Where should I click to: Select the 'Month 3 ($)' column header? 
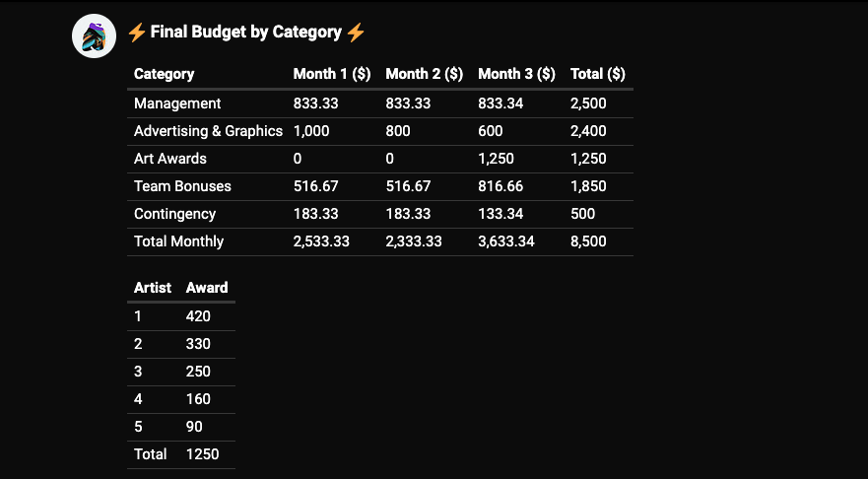pyautogui.click(x=516, y=74)
